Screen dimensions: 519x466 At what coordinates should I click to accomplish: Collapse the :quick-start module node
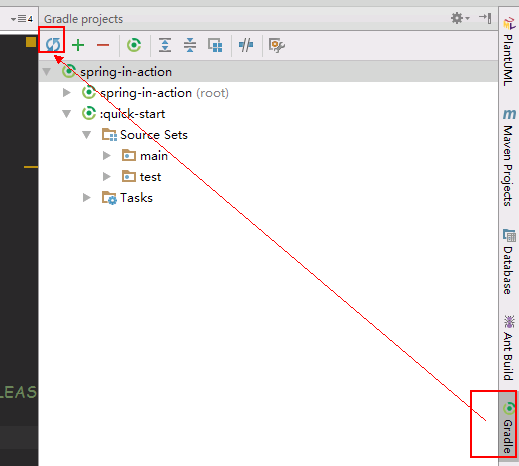(67, 114)
